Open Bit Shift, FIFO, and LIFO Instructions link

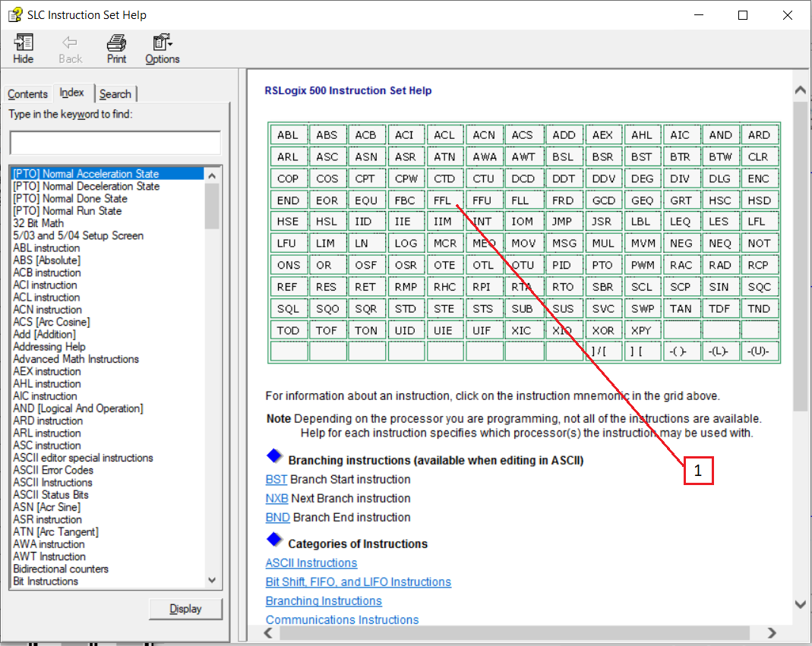359,581
